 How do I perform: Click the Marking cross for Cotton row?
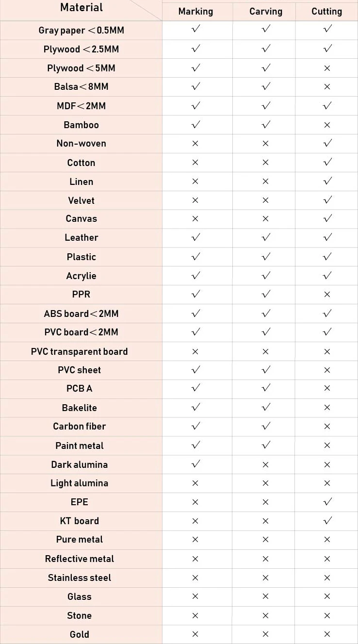click(x=195, y=163)
